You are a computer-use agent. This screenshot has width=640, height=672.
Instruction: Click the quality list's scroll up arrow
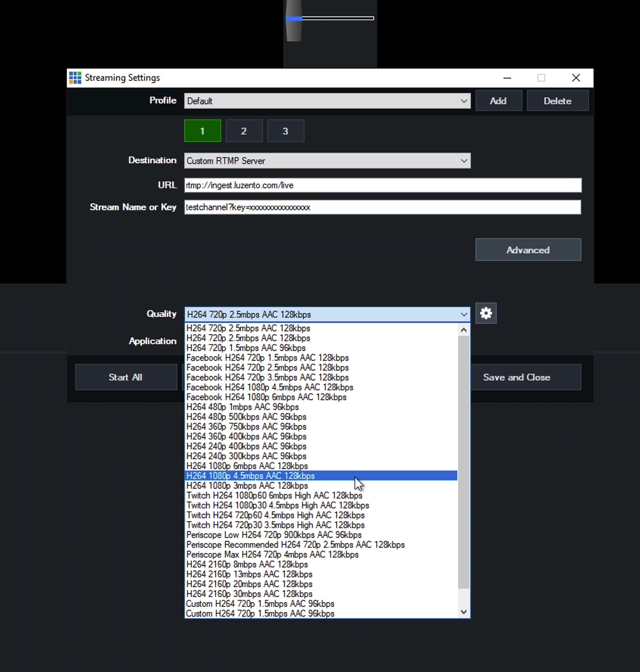coord(464,330)
